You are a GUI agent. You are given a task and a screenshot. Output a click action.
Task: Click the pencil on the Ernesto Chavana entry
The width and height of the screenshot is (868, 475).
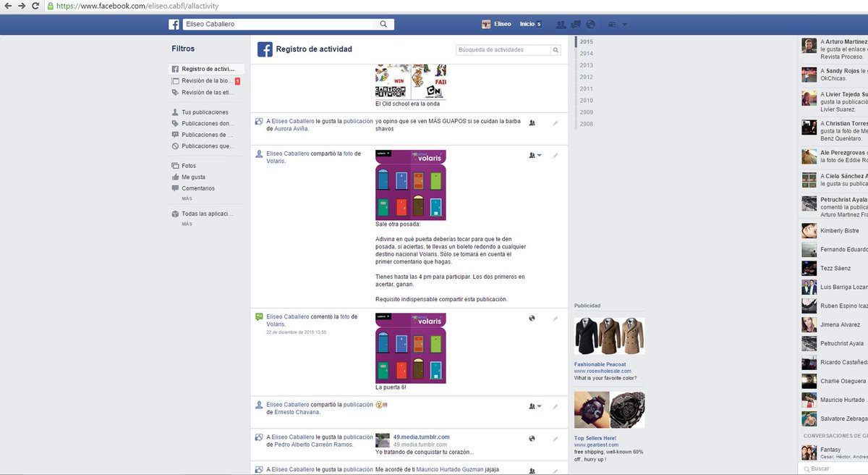556,406
